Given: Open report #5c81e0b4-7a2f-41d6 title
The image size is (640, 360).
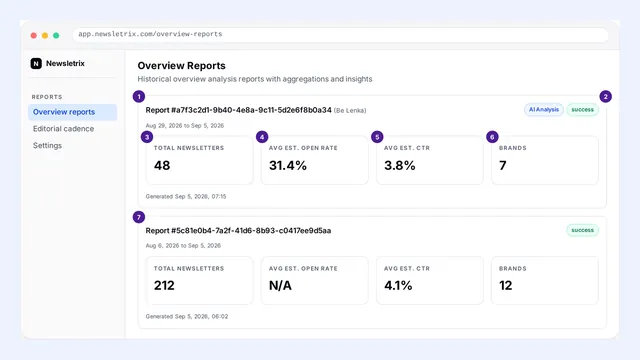Looking at the screenshot, I should tap(238, 231).
